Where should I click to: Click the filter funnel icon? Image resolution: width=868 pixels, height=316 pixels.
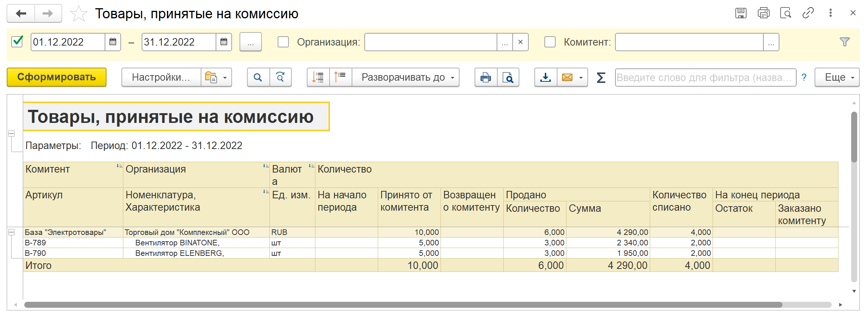[844, 42]
